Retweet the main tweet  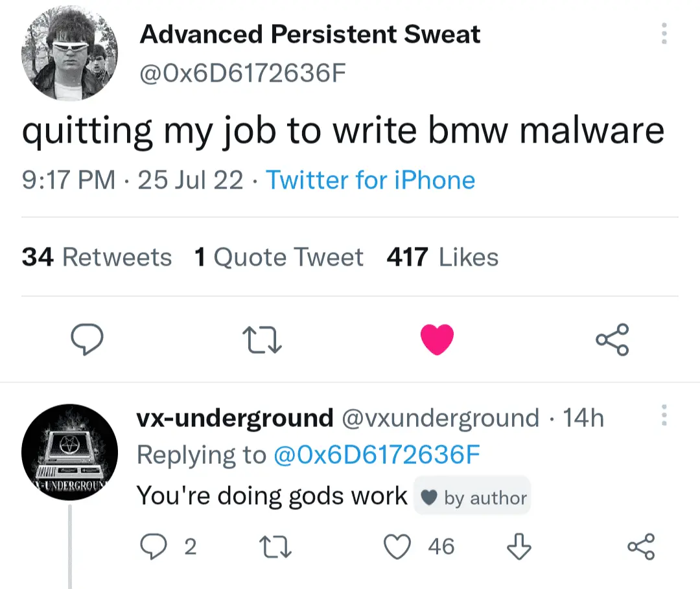[x=262, y=340]
